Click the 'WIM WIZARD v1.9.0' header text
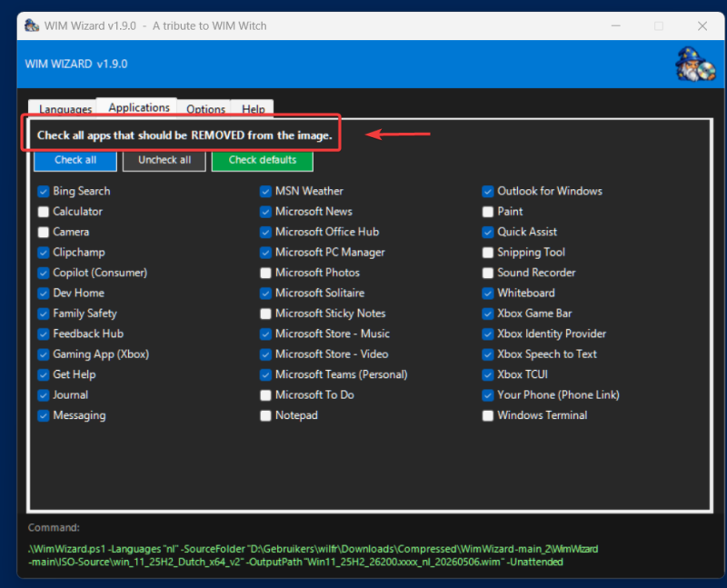Screen dimensions: 727x588 click(76, 64)
